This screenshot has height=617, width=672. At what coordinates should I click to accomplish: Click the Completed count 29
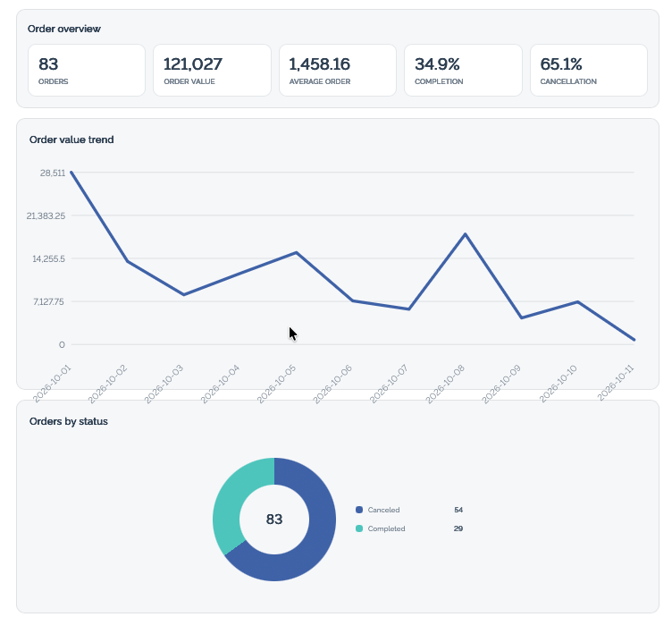click(458, 528)
